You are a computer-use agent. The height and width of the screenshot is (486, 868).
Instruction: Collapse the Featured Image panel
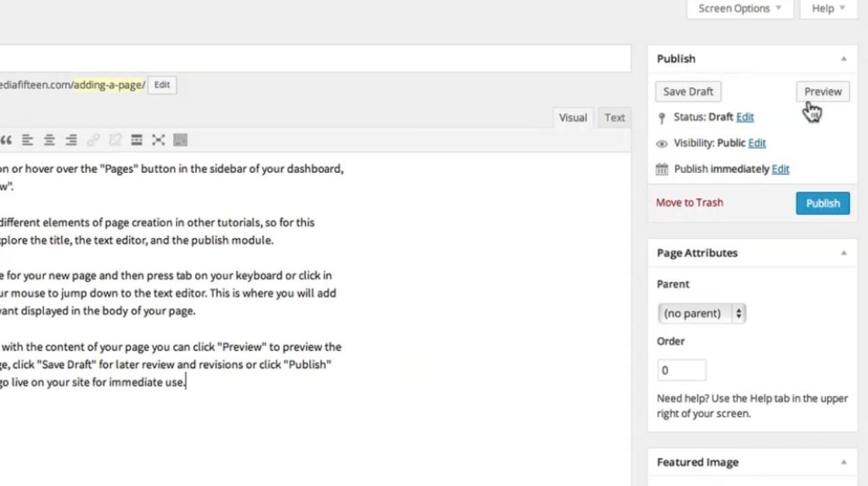pyautogui.click(x=844, y=462)
